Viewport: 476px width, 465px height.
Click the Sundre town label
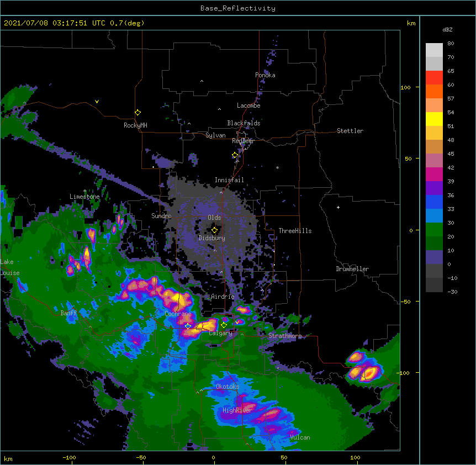tap(161, 216)
